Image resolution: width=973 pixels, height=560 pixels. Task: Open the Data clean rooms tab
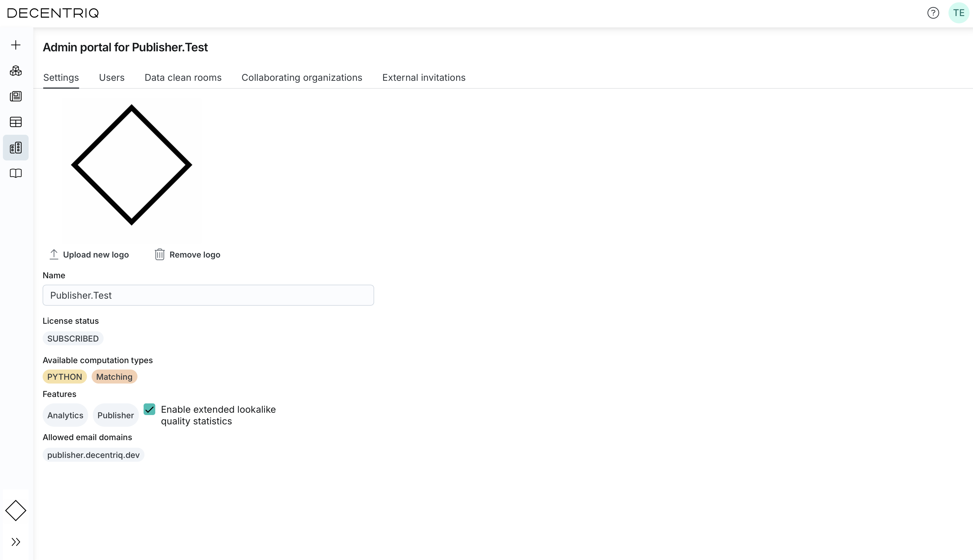pyautogui.click(x=183, y=78)
